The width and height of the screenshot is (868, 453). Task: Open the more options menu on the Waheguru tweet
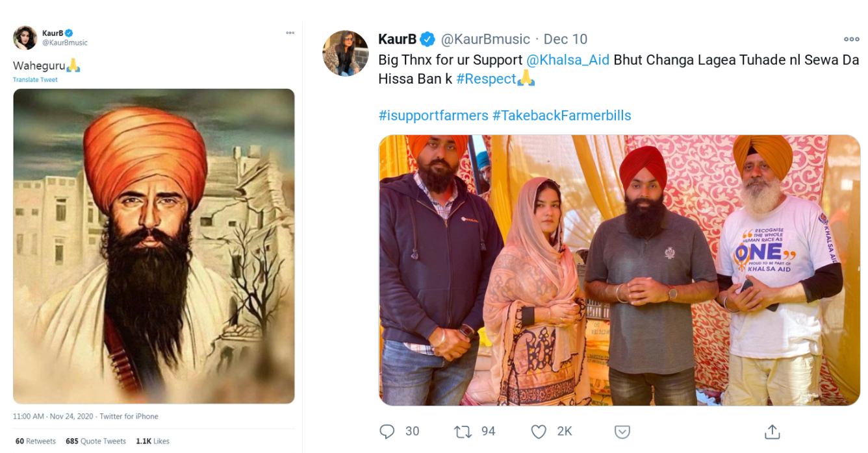(x=290, y=33)
